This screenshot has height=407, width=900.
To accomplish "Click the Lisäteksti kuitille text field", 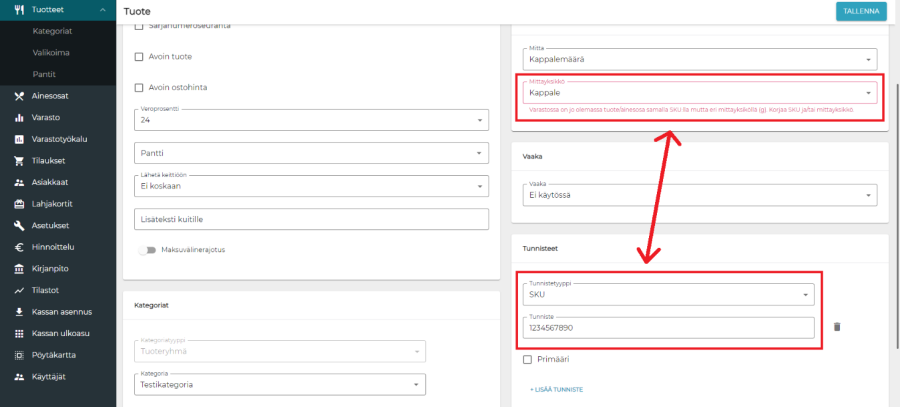I will [x=310, y=219].
